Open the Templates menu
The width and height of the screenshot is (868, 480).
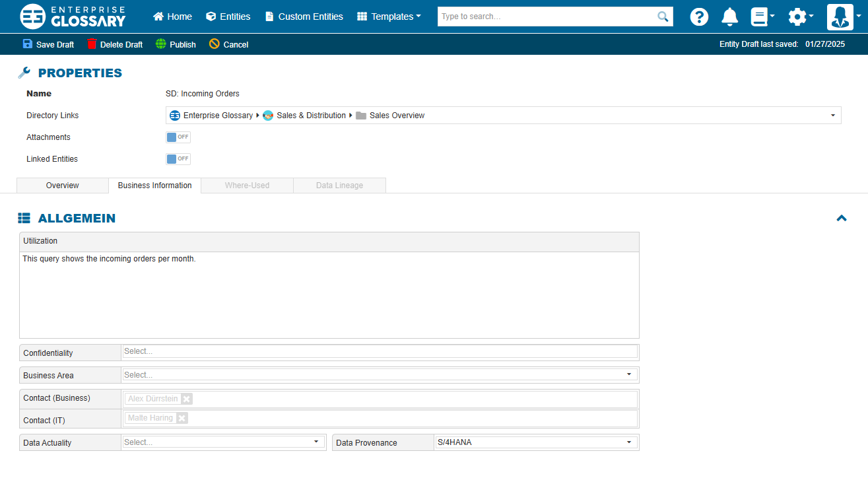click(x=389, y=17)
